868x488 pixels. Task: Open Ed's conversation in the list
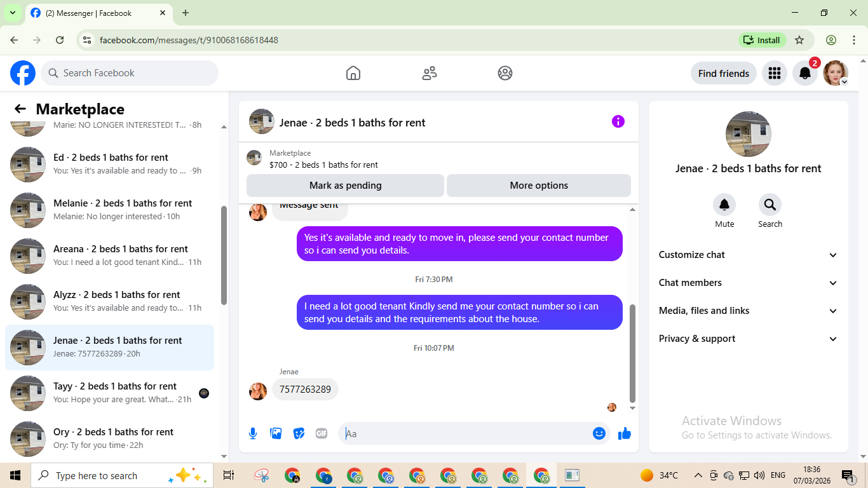click(109, 164)
